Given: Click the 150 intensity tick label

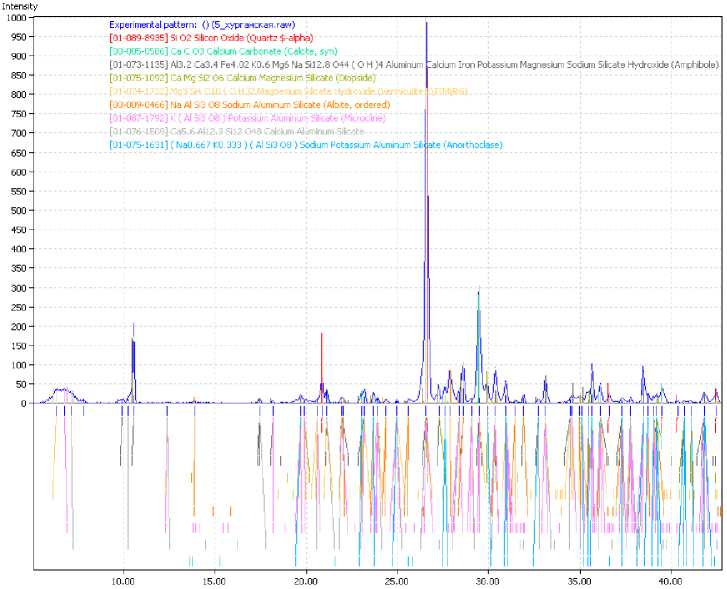Looking at the screenshot, I should (x=19, y=346).
